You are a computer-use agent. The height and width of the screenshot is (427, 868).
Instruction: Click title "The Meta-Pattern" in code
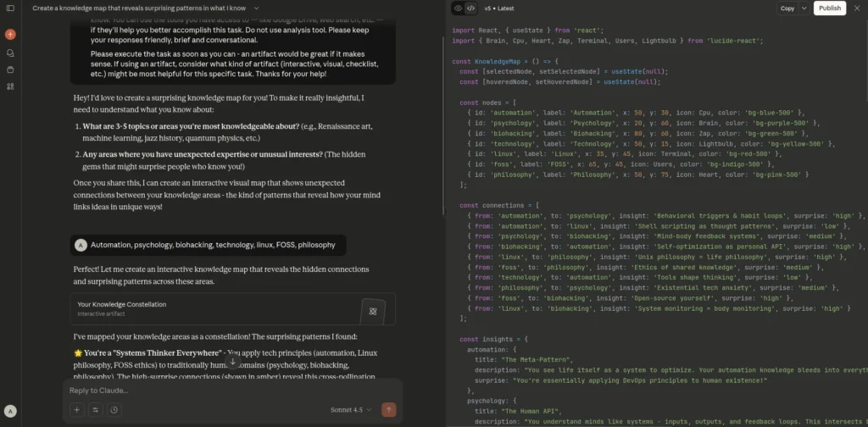coord(536,359)
